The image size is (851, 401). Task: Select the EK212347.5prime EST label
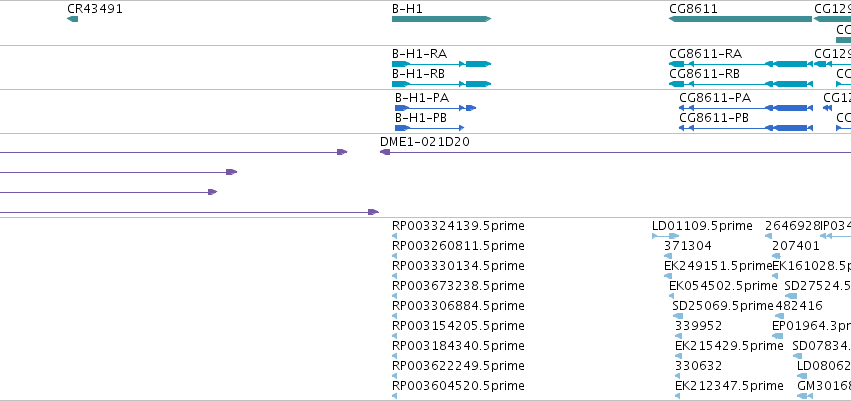tap(729, 386)
